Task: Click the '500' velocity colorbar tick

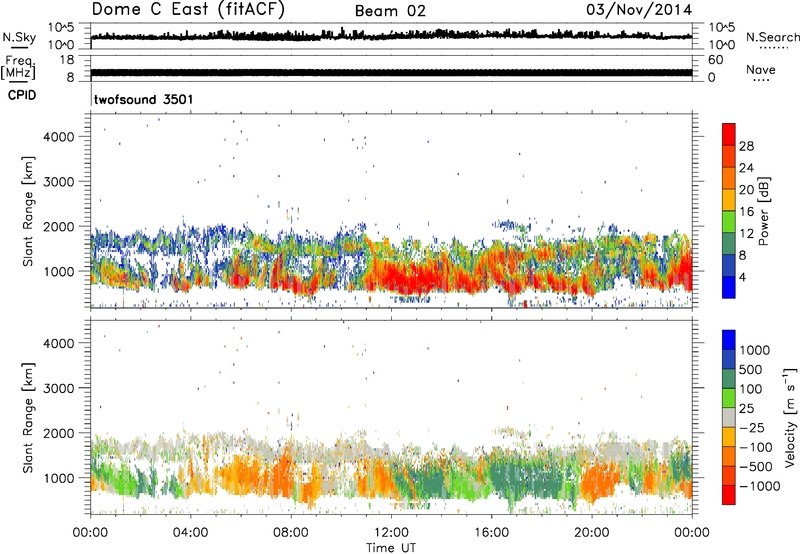Action: (751, 370)
